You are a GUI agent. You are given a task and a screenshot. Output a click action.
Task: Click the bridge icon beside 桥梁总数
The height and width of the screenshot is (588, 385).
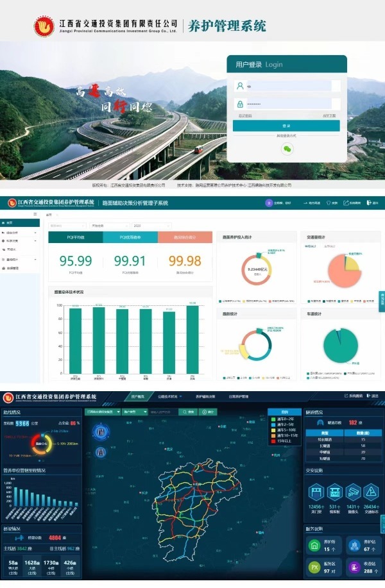pyautogui.click(x=19, y=538)
